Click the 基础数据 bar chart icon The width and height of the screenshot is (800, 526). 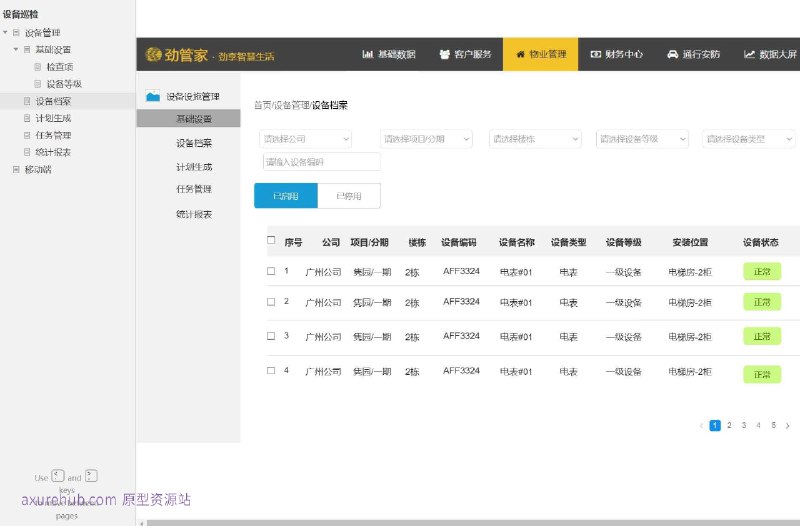point(367,54)
